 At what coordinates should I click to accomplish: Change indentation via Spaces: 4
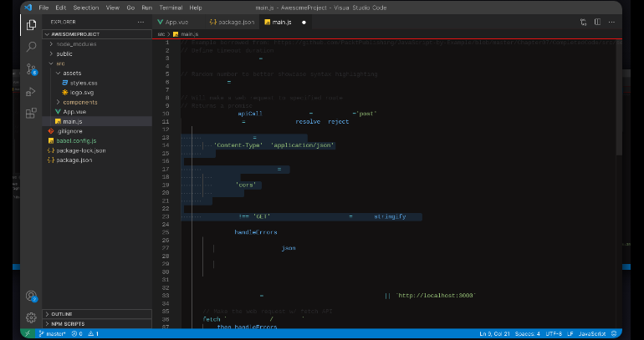coord(528,334)
